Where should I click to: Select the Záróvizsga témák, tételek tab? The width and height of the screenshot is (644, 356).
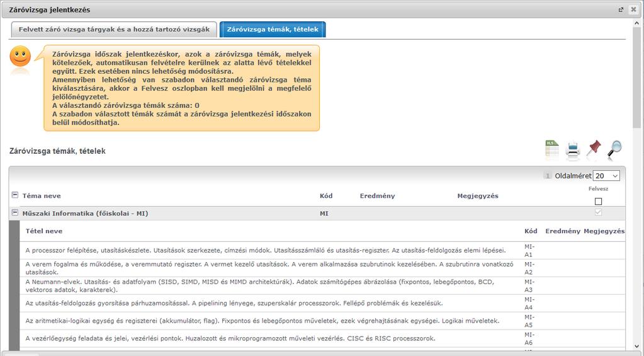tap(273, 30)
